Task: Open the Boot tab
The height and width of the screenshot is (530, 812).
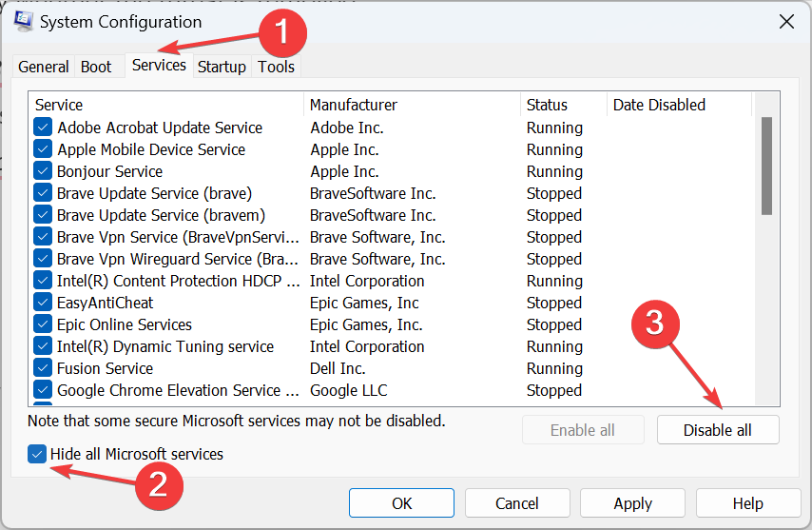Action: click(x=96, y=67)
